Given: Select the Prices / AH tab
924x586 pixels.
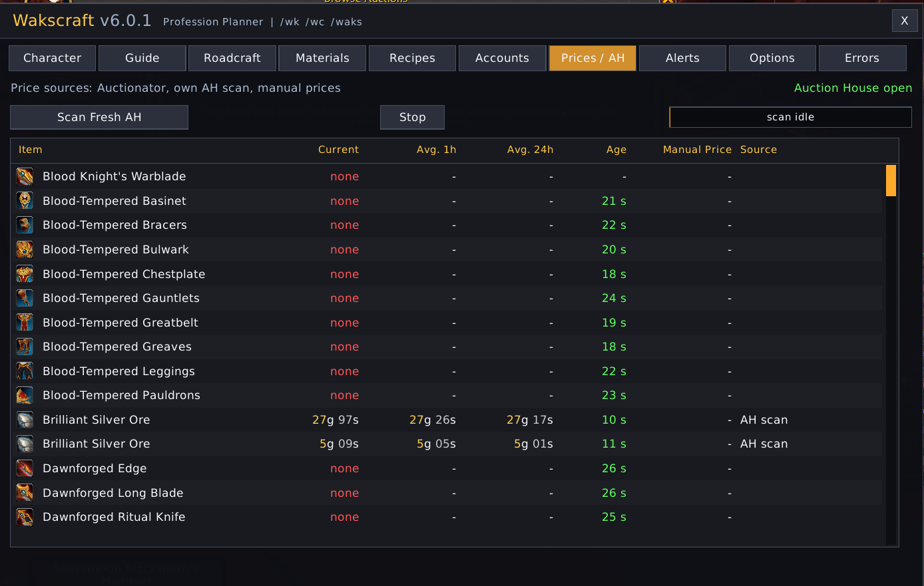Looking at the screenshot, I should (x=592, y=58).
